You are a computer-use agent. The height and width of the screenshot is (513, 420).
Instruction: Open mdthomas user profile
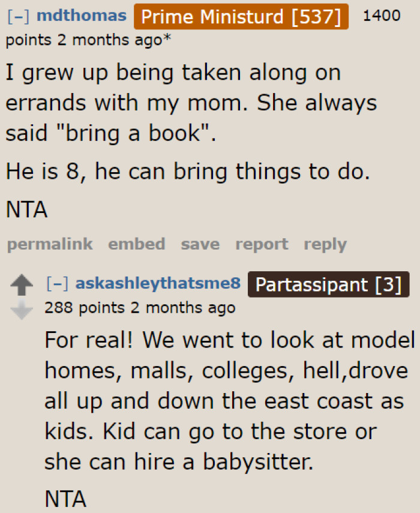(82, 16)
